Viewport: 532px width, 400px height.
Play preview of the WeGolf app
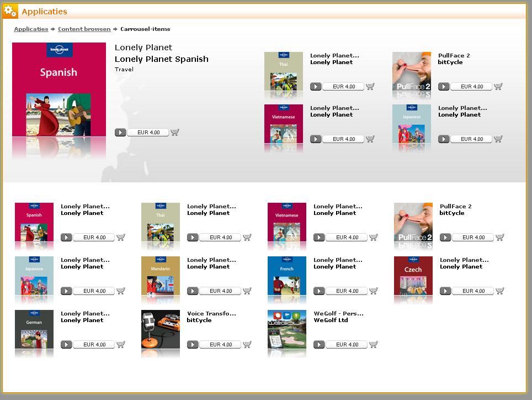coord(319,344)
